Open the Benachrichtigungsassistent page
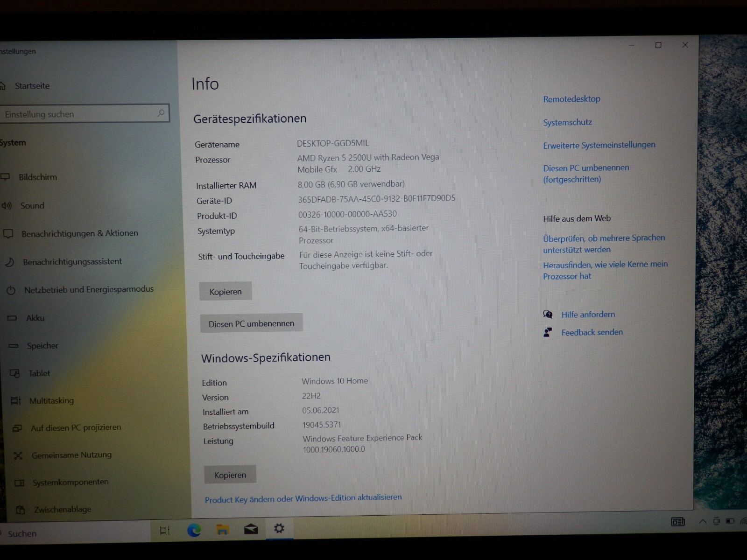The width and height of the screenshot is (747, 560). click(x=72, y=262)
